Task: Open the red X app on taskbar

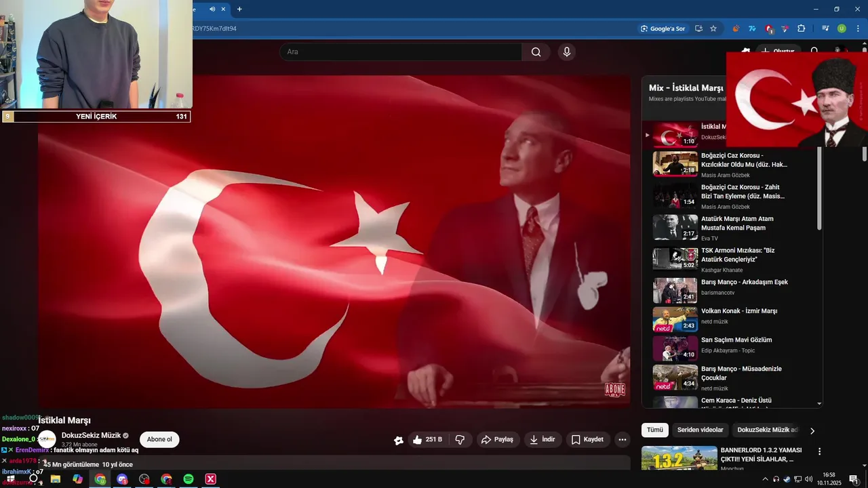Action: 211,479
